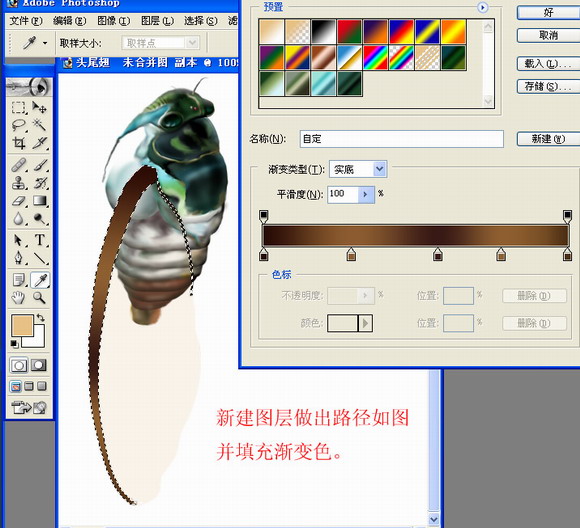Image resolution: width=580 pixels, height=528 pixels.
Task: Click the 取消 button
Action: [548, 36]
